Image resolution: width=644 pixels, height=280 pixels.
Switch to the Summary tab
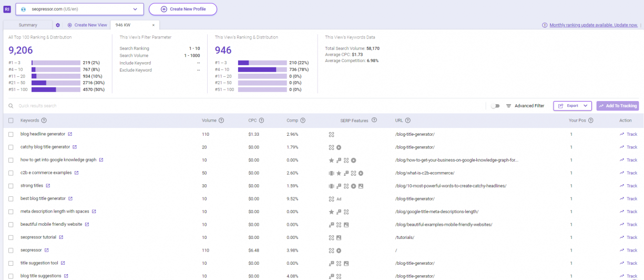pyautogui.click(x=28, y=25)
